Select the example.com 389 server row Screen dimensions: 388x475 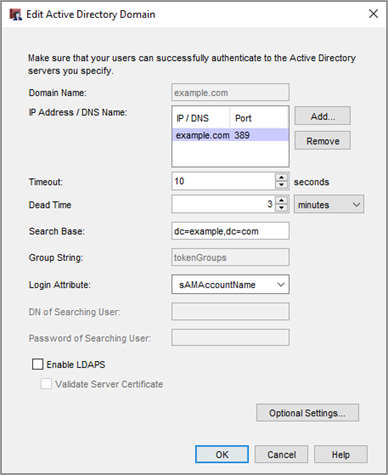230,135
